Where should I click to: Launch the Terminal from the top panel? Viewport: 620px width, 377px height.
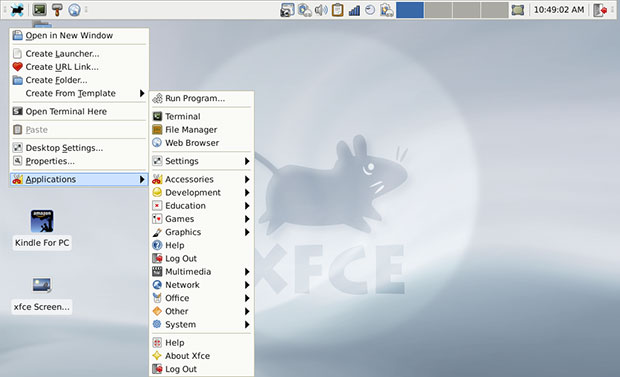40,9
